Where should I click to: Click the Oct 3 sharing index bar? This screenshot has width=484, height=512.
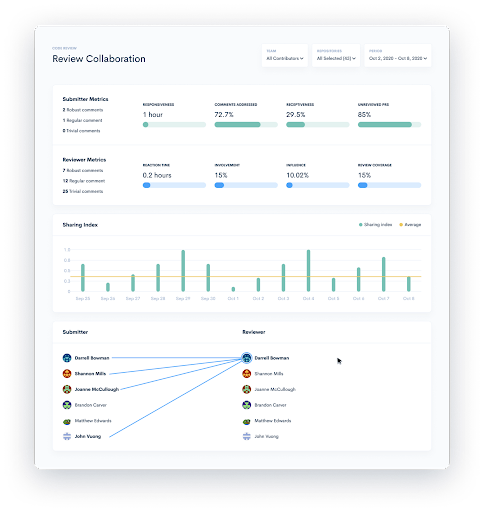[283, 278]
